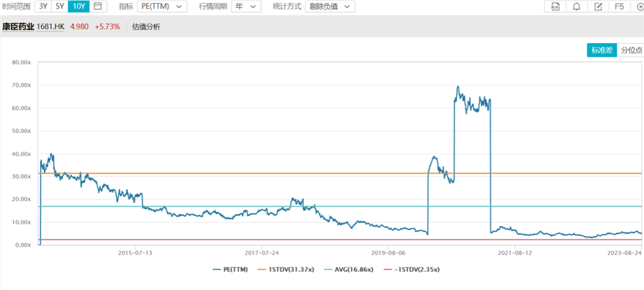Click the F5 refresh button
644x290 pixels.
pyautogui.click(x=620, y=6)
